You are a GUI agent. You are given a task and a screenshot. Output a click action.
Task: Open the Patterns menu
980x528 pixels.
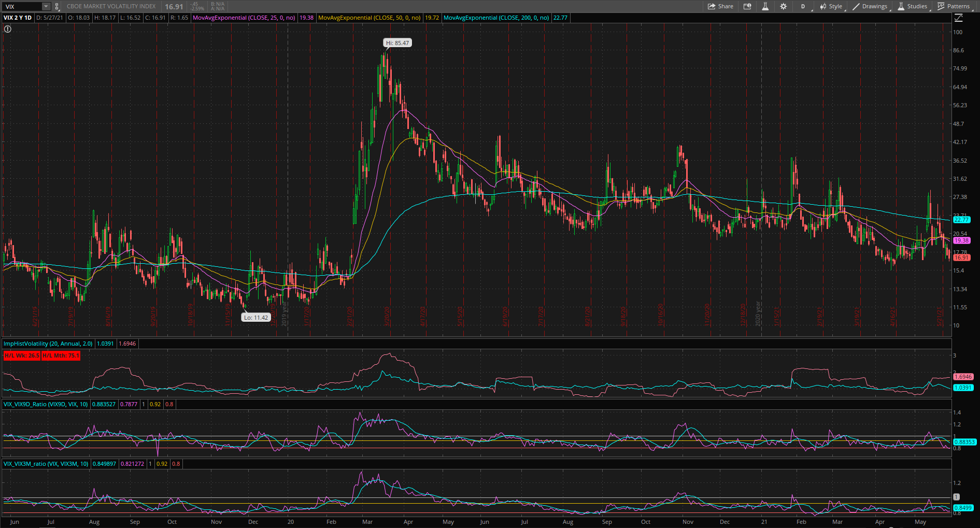[x=954, y=6]
